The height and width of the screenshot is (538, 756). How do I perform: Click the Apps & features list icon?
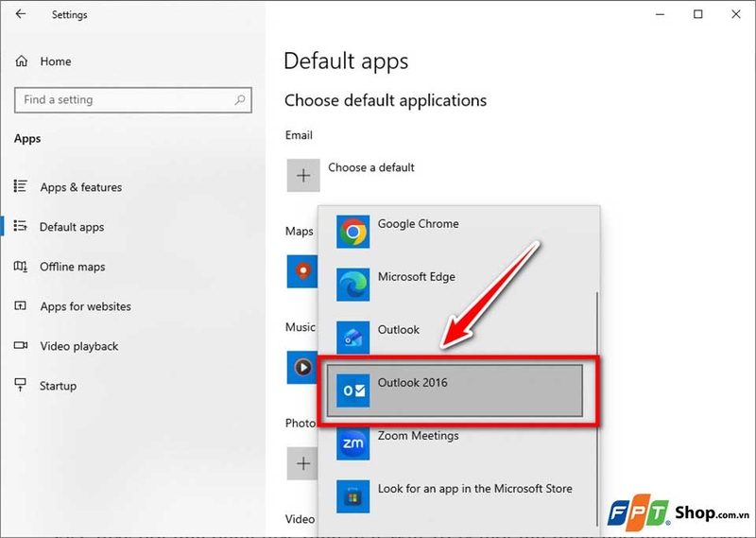[x=20, y=185]
